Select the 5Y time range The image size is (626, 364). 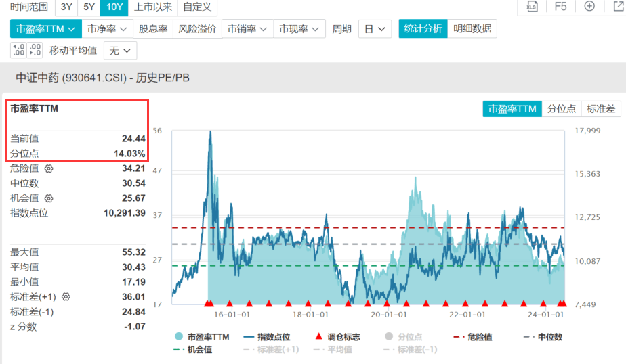click(89, 7)
